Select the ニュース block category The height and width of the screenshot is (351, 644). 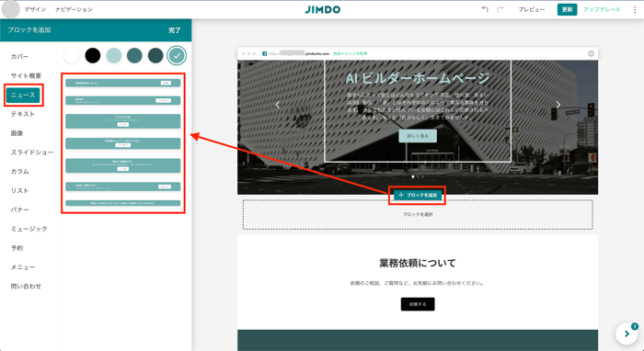[23, 96]
